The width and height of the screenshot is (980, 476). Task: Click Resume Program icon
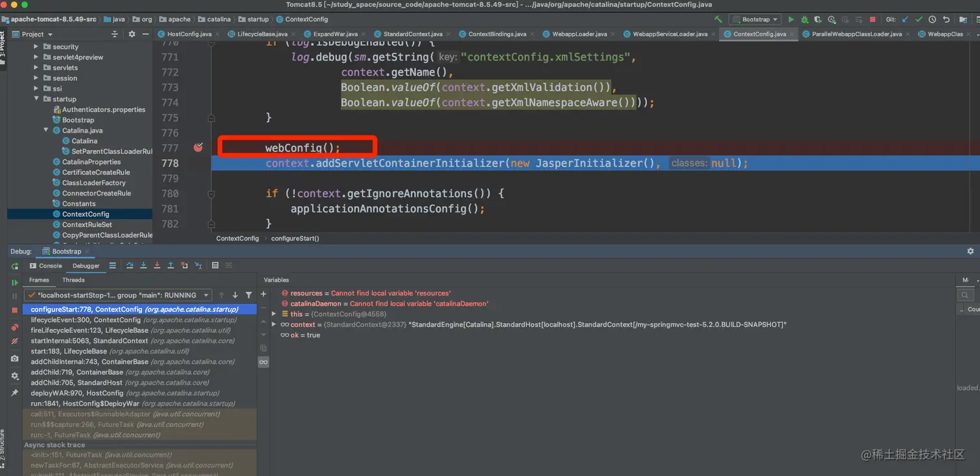pos(14,282)
